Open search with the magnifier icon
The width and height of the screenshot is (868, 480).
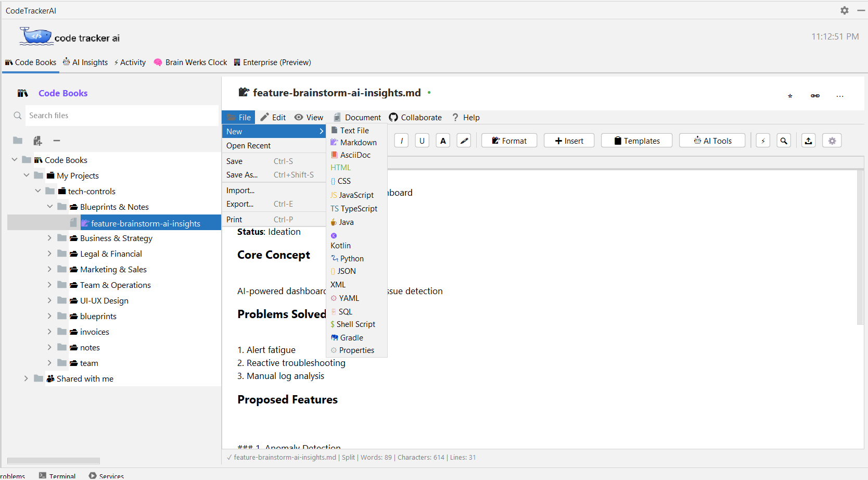[784, 140]
